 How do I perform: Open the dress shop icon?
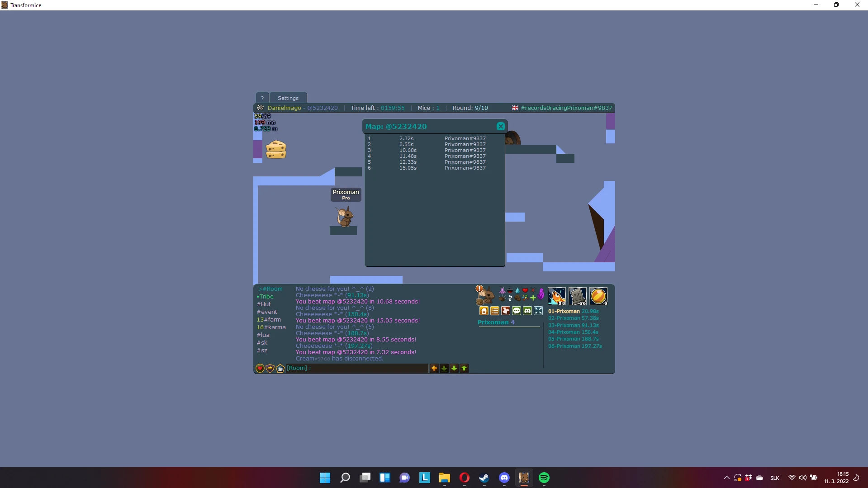(506, 311)
